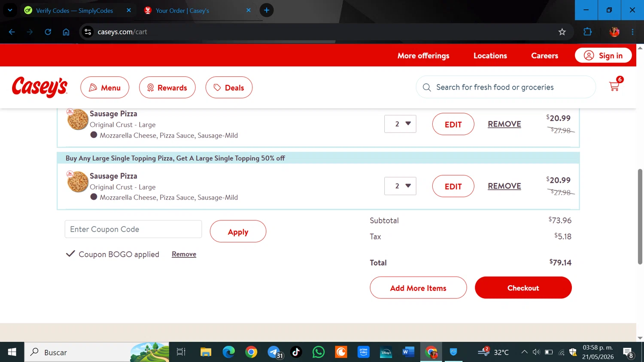This screenshot has width=644, height=362.
Task: Open the notification center icon
Action: coord(628,353)
